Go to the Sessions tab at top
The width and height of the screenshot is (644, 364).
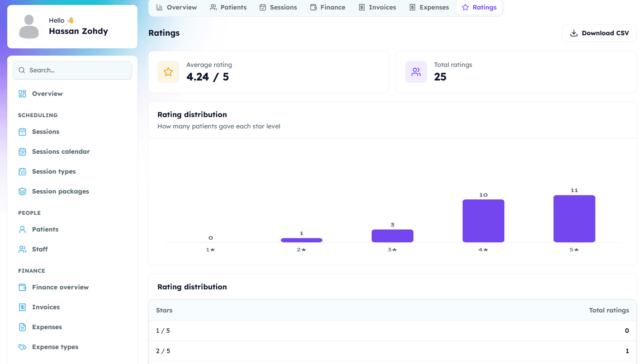pyautogui.click(x=278, y=7)
